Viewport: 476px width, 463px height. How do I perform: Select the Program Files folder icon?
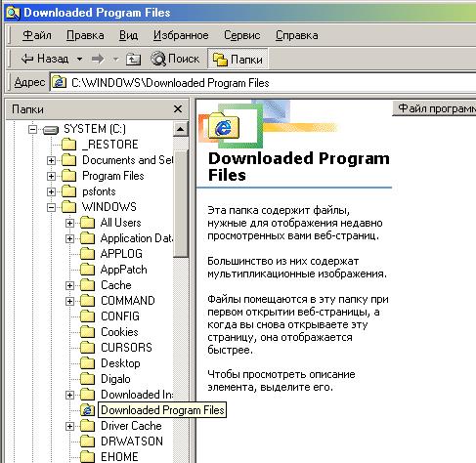[68, 176]
